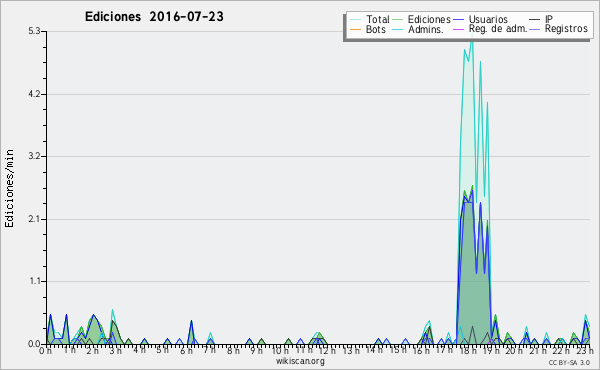Click the 18 h mark on the time axis

(x=463, y=351)
